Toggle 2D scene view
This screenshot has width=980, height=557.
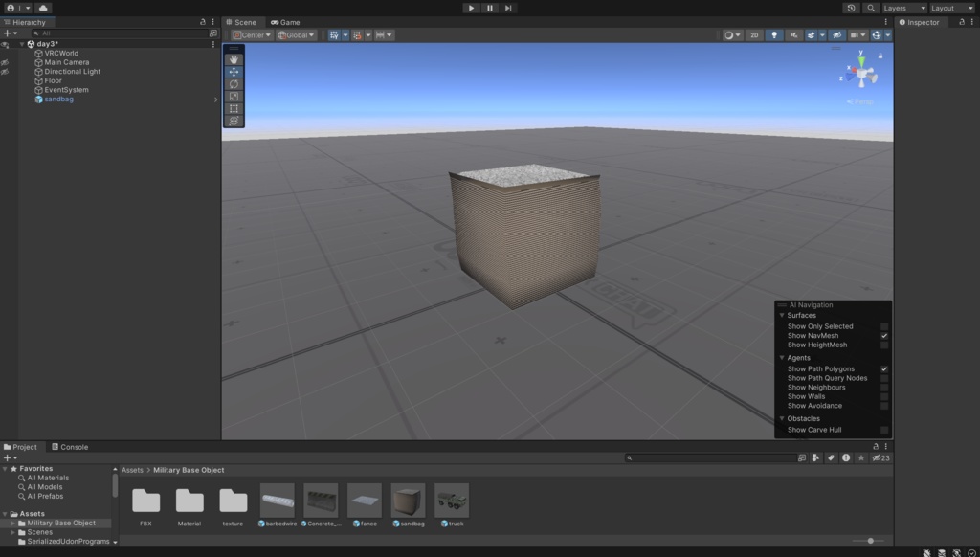pyautogui.click(x=754, y=35)
